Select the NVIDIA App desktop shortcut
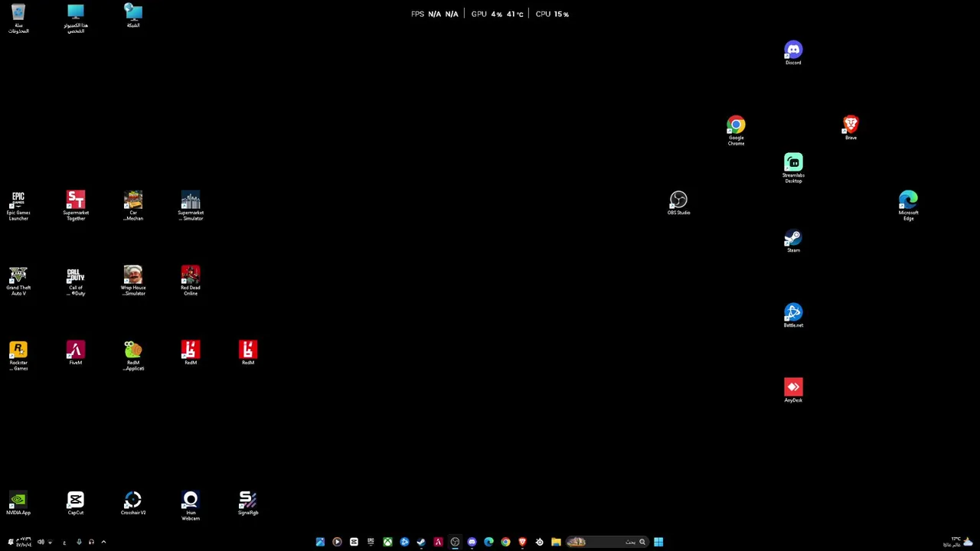Viewport: 980px width, 551px height. tap(18, 503)
